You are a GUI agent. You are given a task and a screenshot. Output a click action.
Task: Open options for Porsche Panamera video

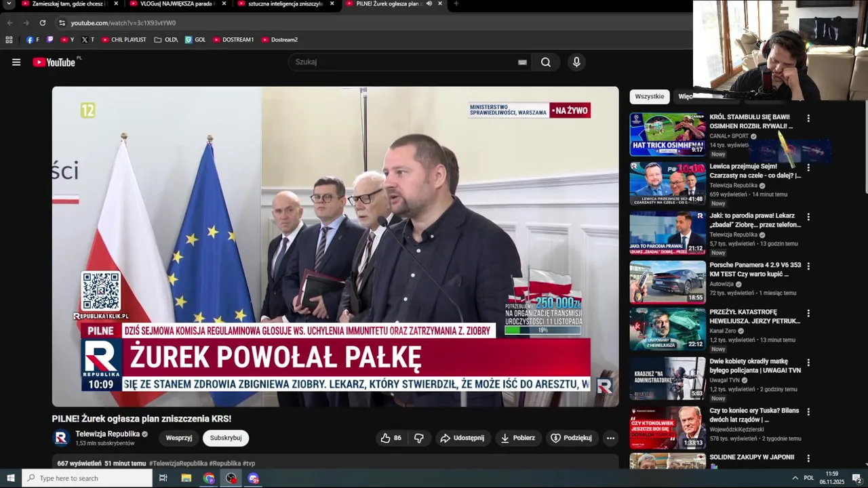click(x=808, y=266)
